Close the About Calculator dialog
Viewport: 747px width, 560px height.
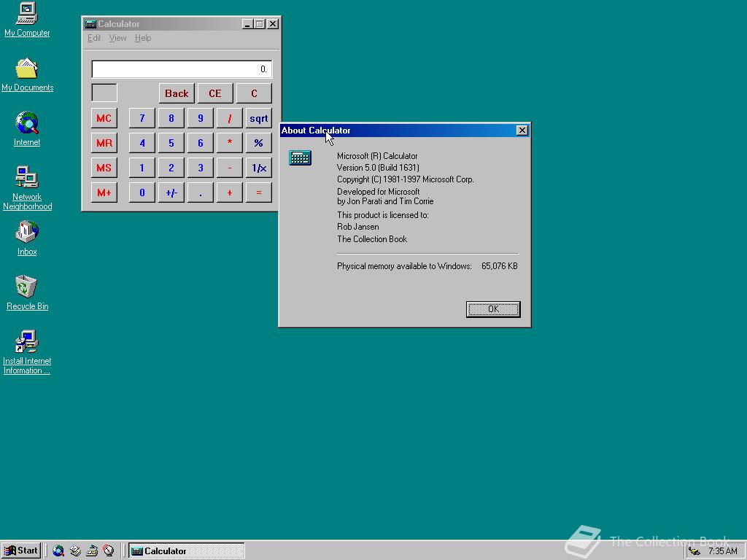click(522, 130)
